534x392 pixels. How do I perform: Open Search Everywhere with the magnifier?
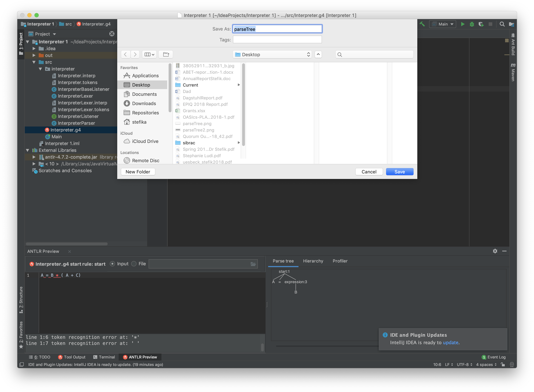[502, 24]
